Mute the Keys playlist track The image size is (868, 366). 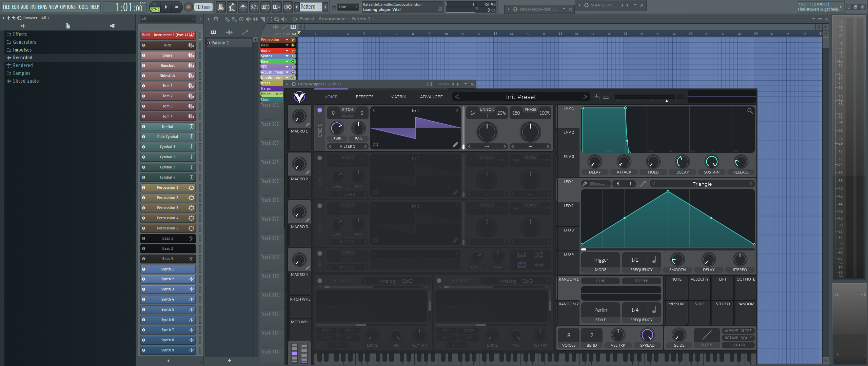coord(293,61)
